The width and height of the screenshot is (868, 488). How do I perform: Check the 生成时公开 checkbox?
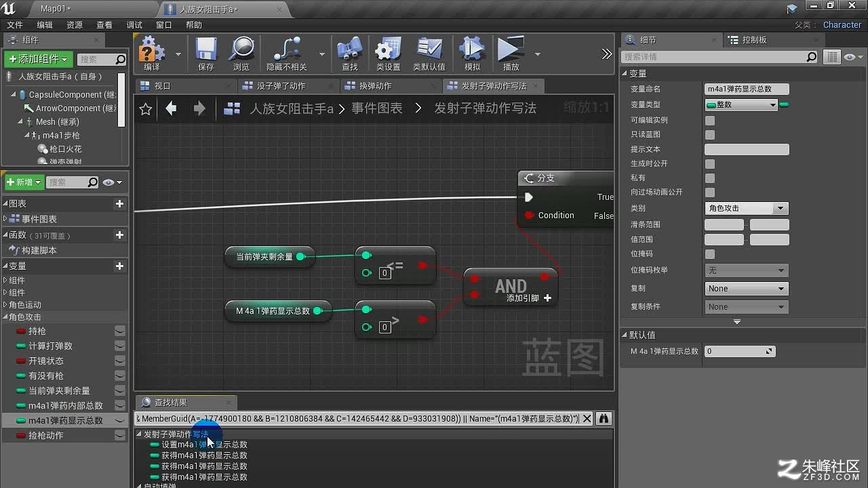(710, 163)
